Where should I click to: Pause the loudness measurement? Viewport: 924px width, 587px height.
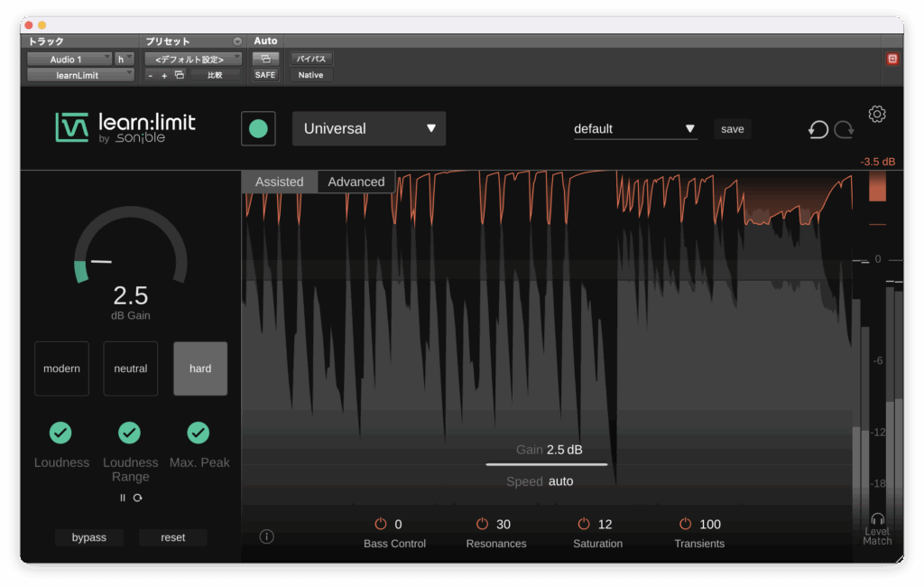click(123, 498)
